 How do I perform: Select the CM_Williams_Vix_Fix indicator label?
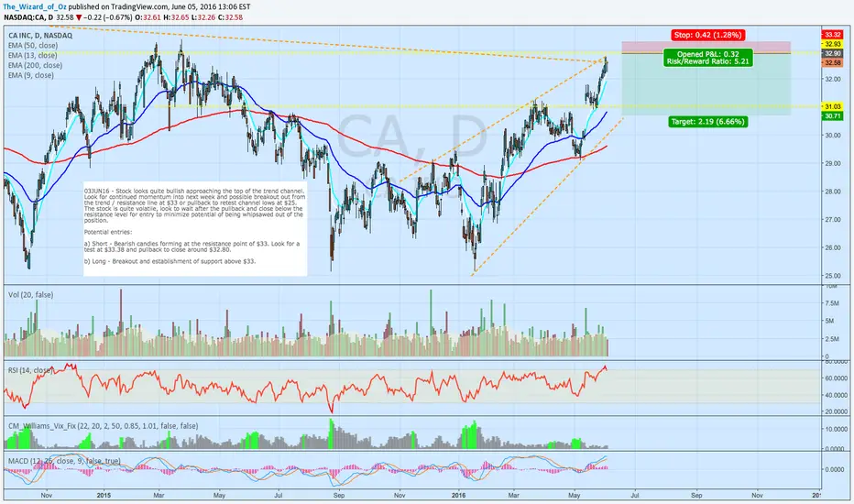(x=103, y=426)
